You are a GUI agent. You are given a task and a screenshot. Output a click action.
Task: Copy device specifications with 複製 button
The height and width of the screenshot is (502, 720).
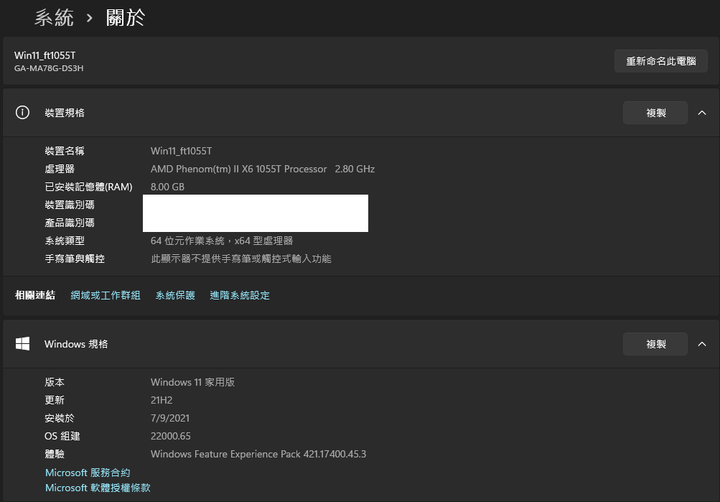point(655,113)
